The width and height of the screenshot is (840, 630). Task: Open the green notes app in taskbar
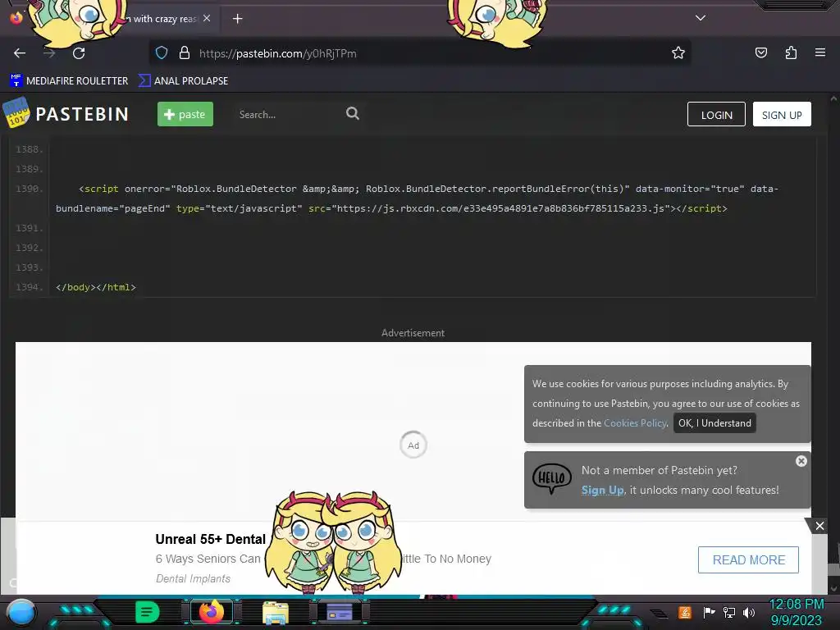[147, 612]
